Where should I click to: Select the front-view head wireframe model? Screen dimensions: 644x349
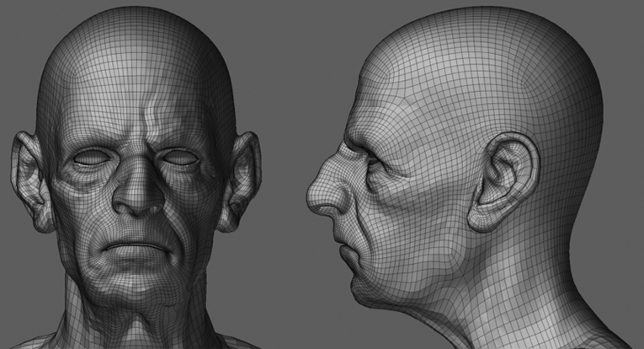click(136, 177)
